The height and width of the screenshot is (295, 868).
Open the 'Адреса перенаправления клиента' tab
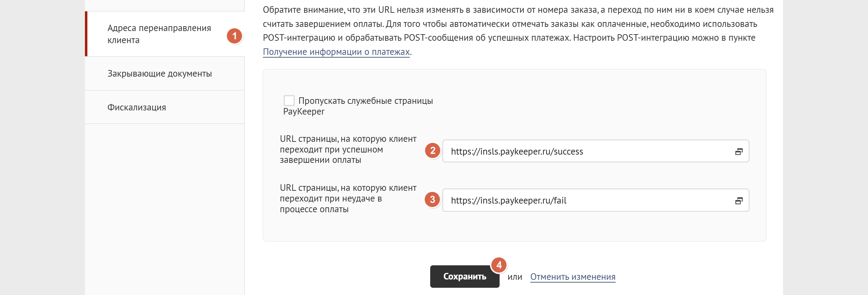click(x=165, y=34)
